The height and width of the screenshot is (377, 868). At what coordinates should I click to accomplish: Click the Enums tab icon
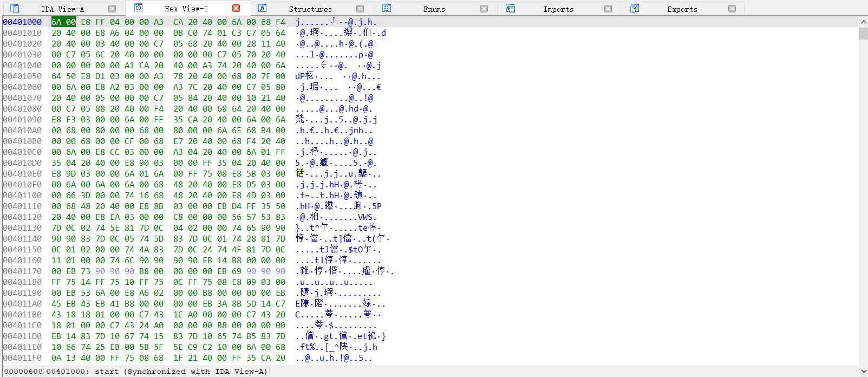tap(387, 8)
